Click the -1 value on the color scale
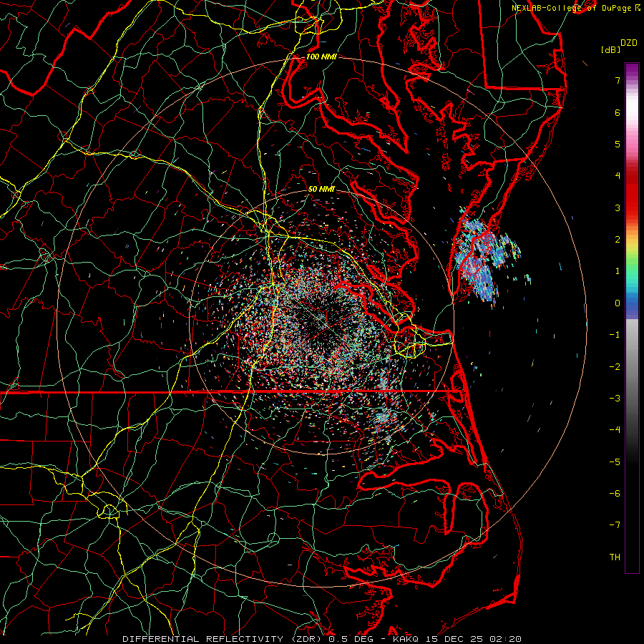The width and height of the screenshot is (644, 644). 615,335
